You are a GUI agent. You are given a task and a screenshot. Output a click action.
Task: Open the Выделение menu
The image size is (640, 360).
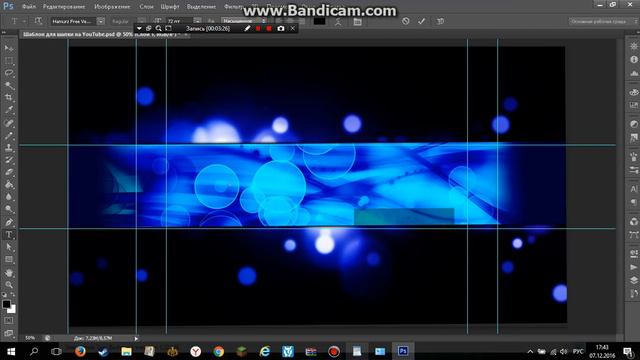pyautogui.click(x=201, y=7)
